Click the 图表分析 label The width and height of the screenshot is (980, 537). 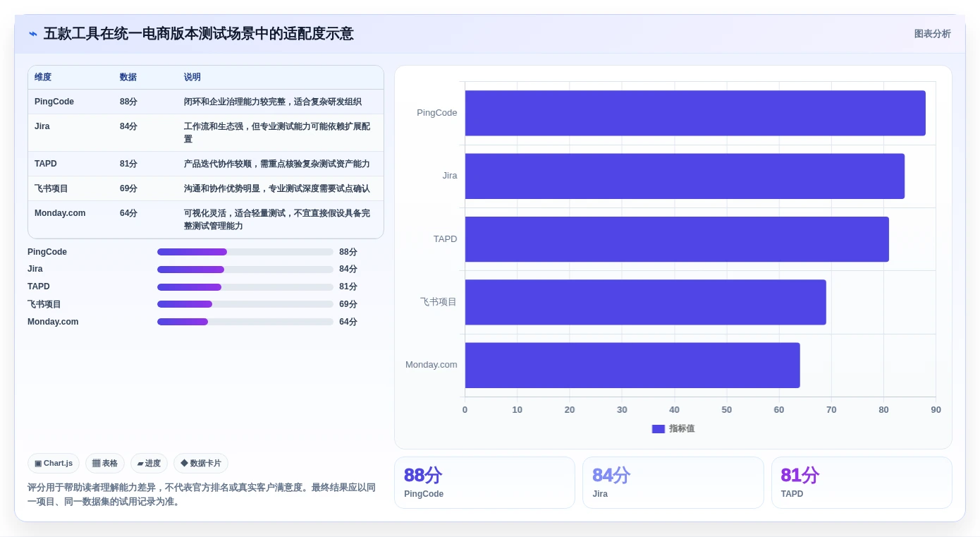click(x=932, y=34)
